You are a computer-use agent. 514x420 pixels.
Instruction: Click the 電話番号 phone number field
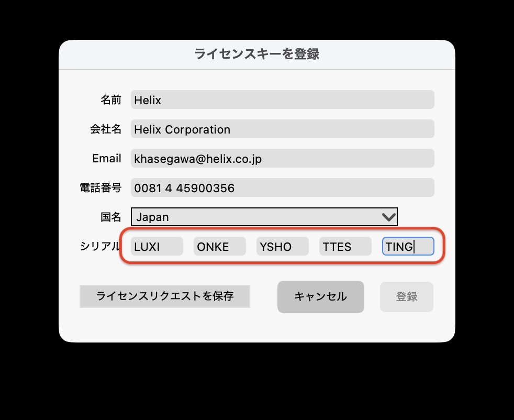tap(283, 187)
